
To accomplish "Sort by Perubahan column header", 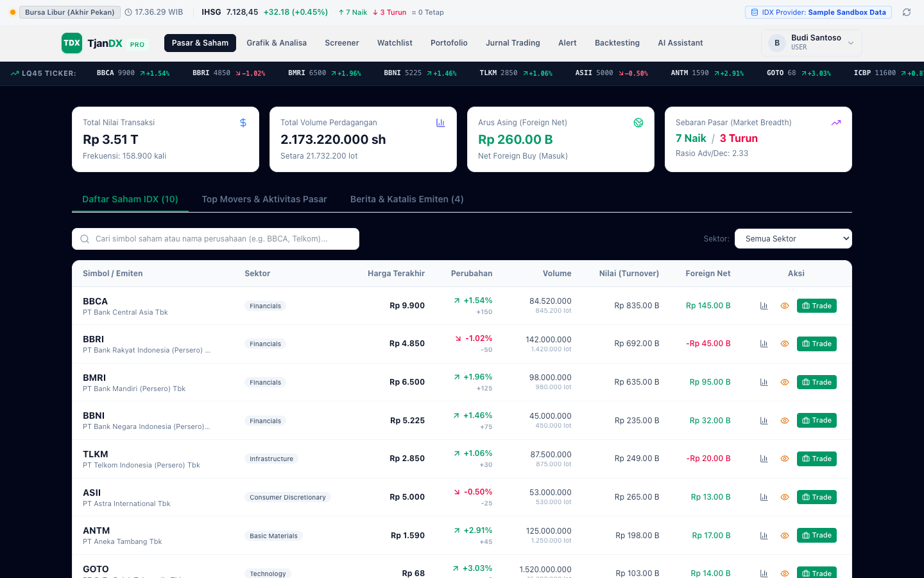I will [x=472, y=274].
